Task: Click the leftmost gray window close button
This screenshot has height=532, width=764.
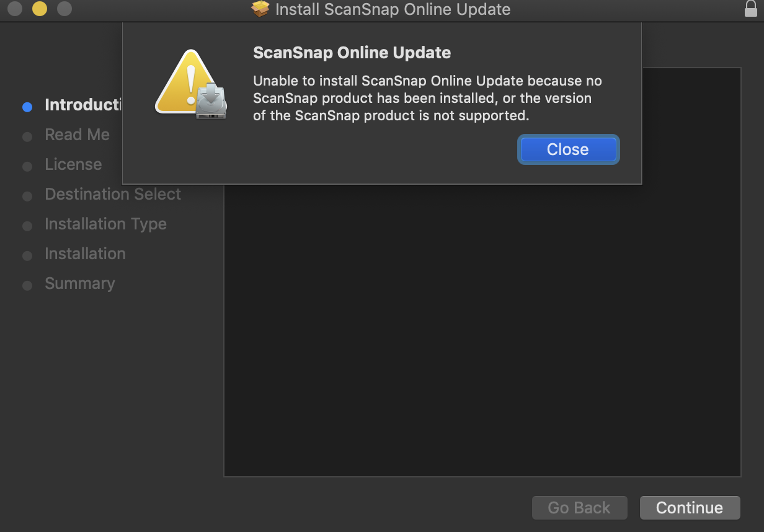Action: click(x=15, y=9)
